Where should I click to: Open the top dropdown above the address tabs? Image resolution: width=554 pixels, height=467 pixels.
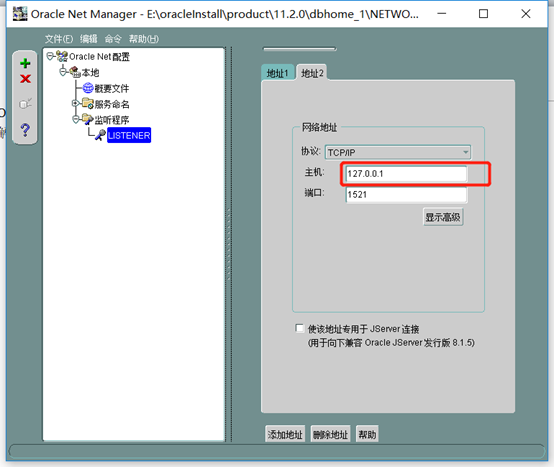(x=300, y=49)
